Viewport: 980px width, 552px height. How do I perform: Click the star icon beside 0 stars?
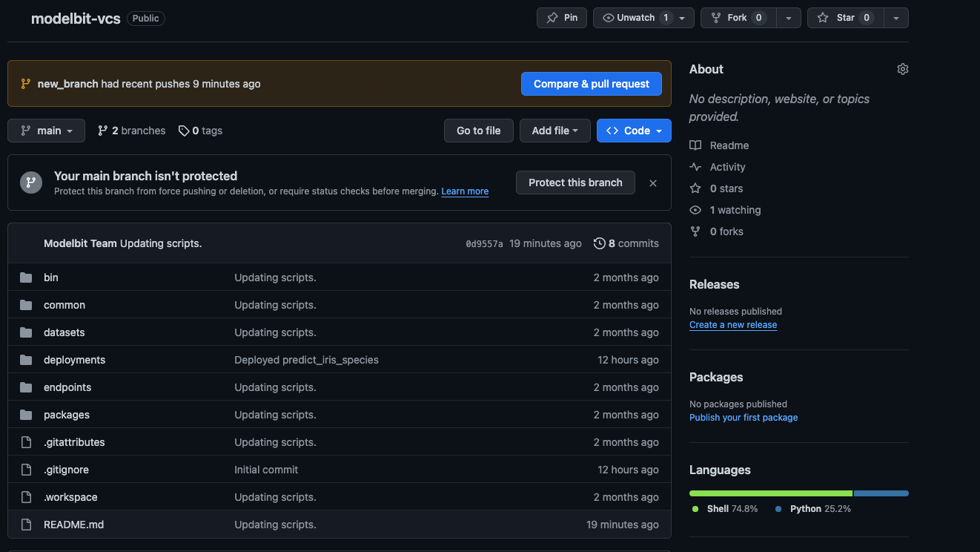coord(695,188)
